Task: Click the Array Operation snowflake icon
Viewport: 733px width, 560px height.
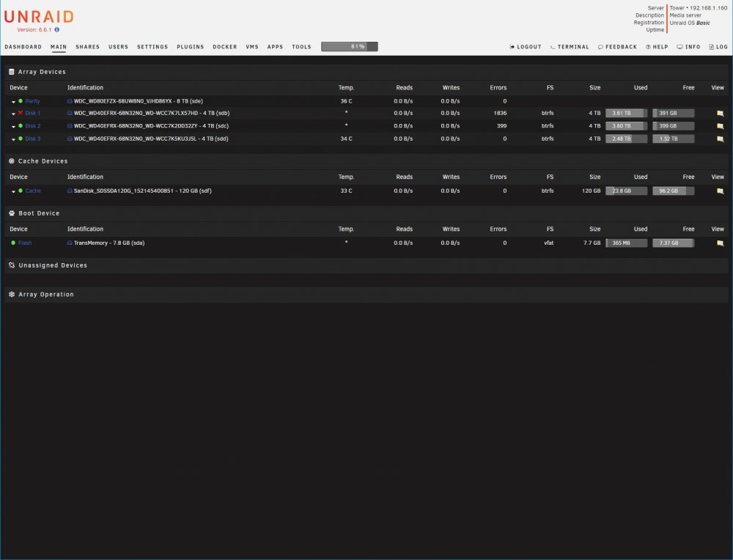Action: [12, 295]
